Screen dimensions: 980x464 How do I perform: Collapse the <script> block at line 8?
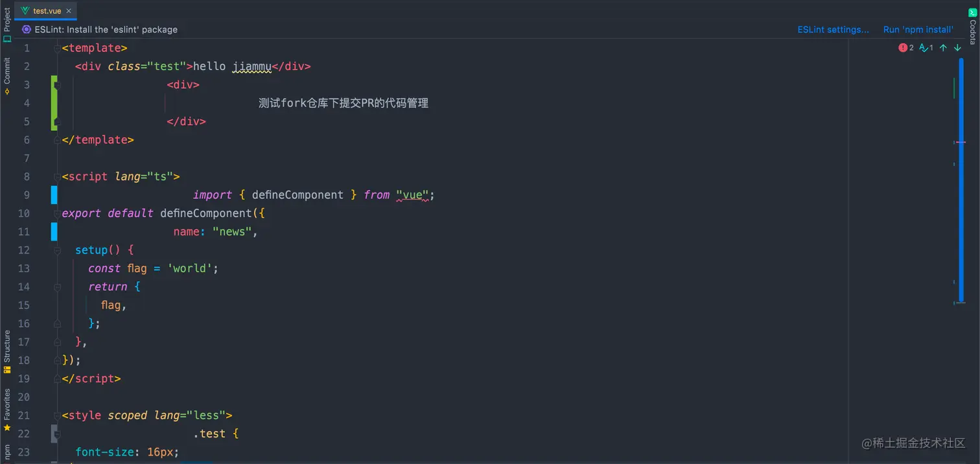[58, 176]
